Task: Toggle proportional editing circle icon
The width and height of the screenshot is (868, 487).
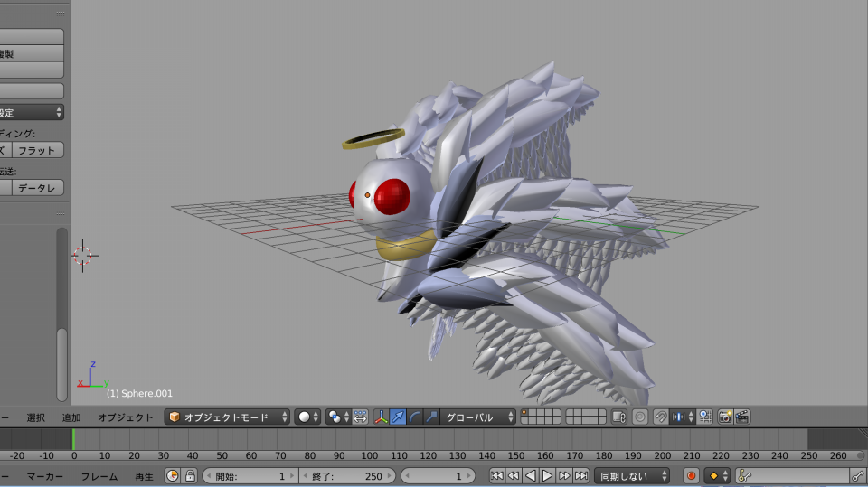Action: coord(640,417)
